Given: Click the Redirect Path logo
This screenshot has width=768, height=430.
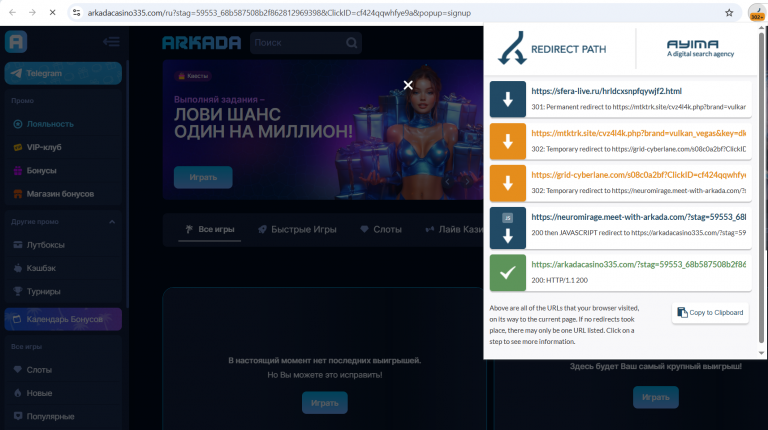Looking at the screenshot, I should [552, 48].
